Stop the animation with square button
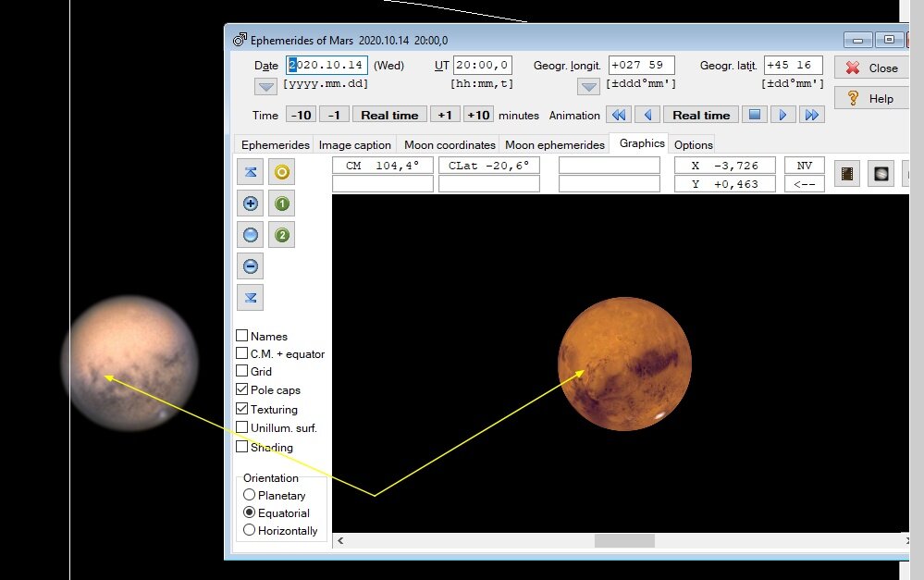The width and height of the screenshot is (924, 580). coord(755,115)
